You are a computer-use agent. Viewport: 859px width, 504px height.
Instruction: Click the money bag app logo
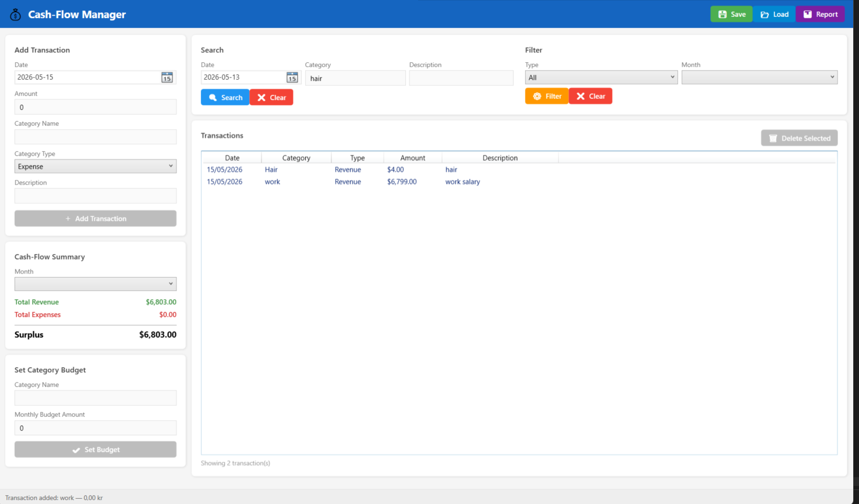[x=16, y=15]
